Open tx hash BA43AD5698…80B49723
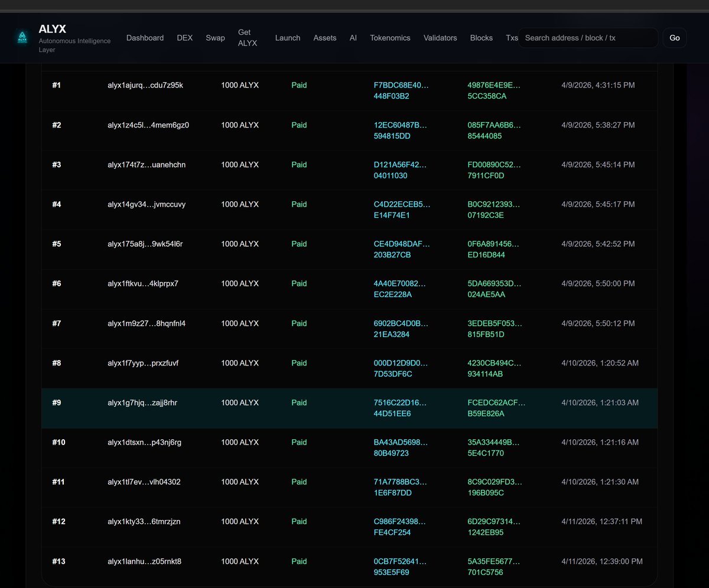This screenshot has height=588, width=709. coord(401,447)
